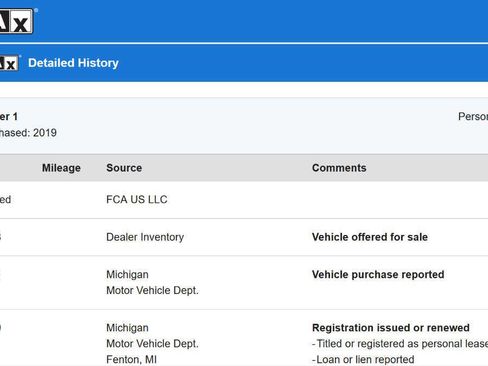Select the Detailed History heading
The height and width of the screenshot is (366, 488).
coord(73,63)
